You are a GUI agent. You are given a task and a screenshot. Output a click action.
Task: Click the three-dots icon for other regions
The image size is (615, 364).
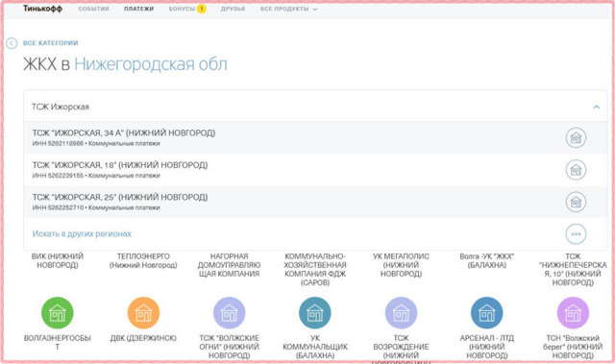[x=576, y=234]
